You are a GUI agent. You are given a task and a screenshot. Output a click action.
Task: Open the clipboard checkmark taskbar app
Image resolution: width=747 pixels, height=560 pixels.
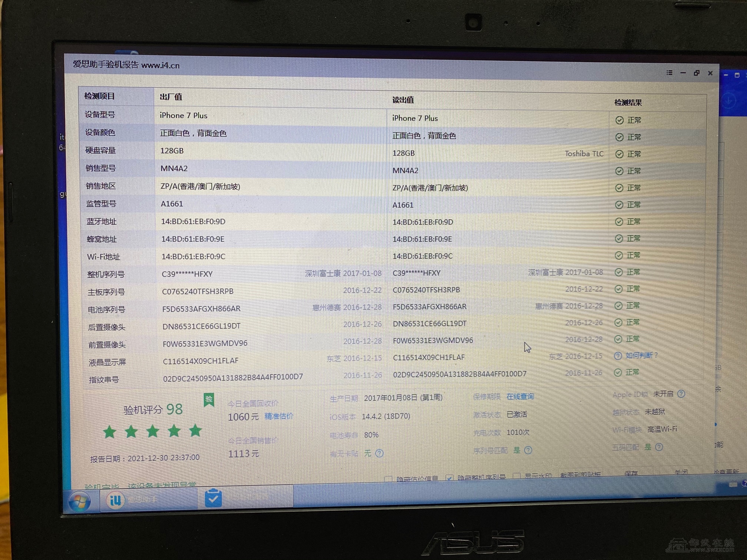click(x=213, y=498)
